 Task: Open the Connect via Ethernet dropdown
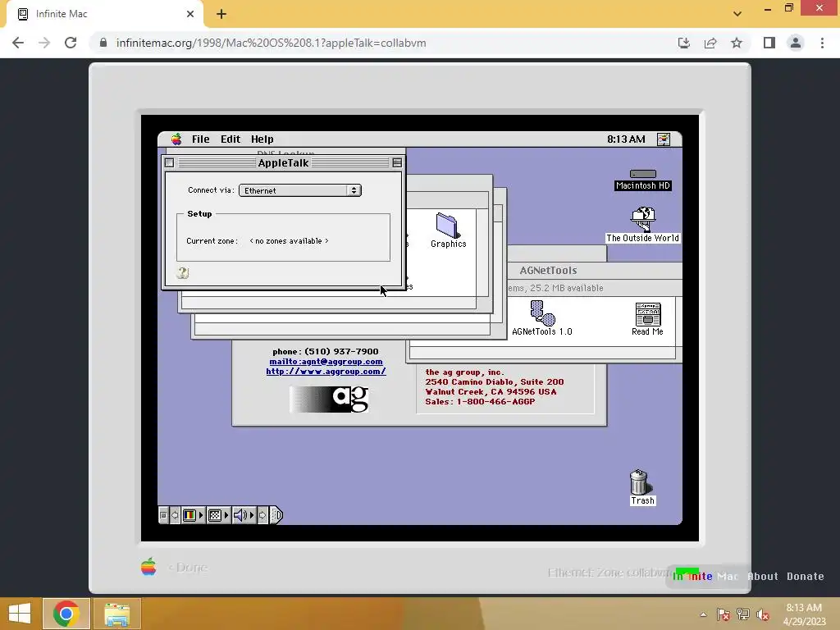click(300, 190)
